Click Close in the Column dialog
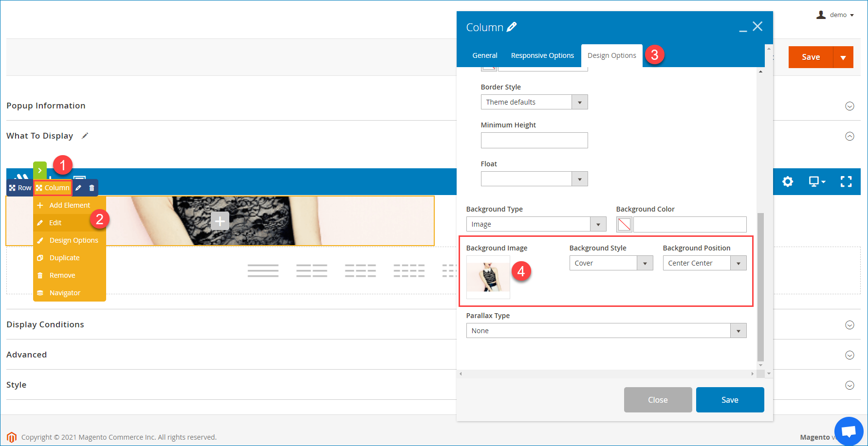 (x=658, y=399)
